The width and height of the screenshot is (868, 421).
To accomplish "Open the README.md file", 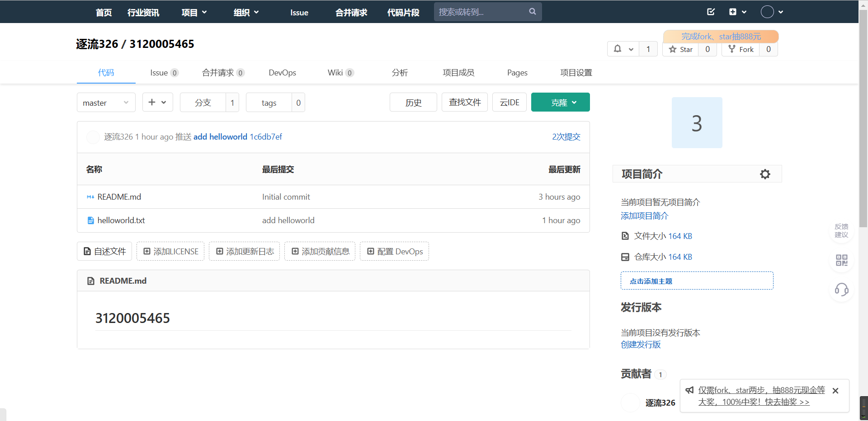I will [x=119, y=197].
